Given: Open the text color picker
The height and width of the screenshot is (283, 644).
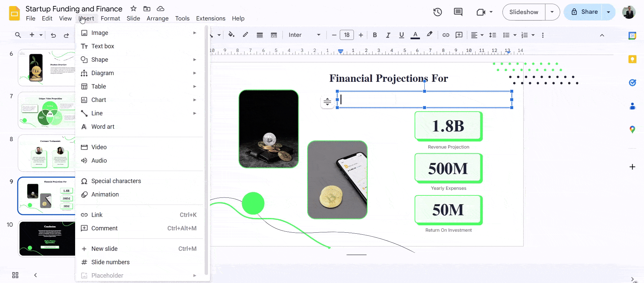Looking at the screenshot, I should pos(415,35).
